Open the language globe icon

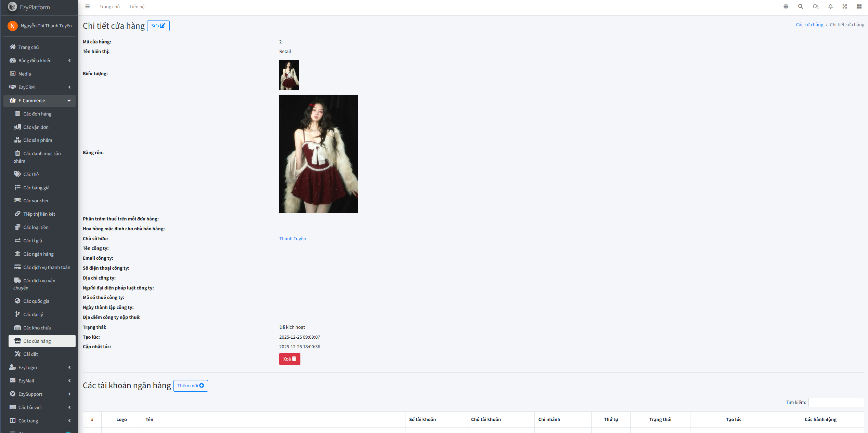click(x=786, y=6)
